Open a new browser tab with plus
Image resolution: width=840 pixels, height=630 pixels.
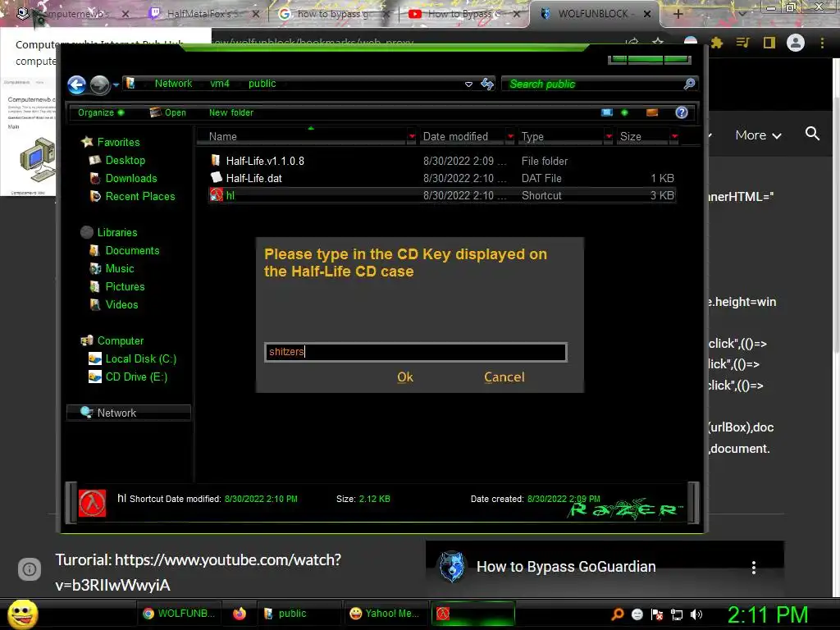tap(678, 14)
